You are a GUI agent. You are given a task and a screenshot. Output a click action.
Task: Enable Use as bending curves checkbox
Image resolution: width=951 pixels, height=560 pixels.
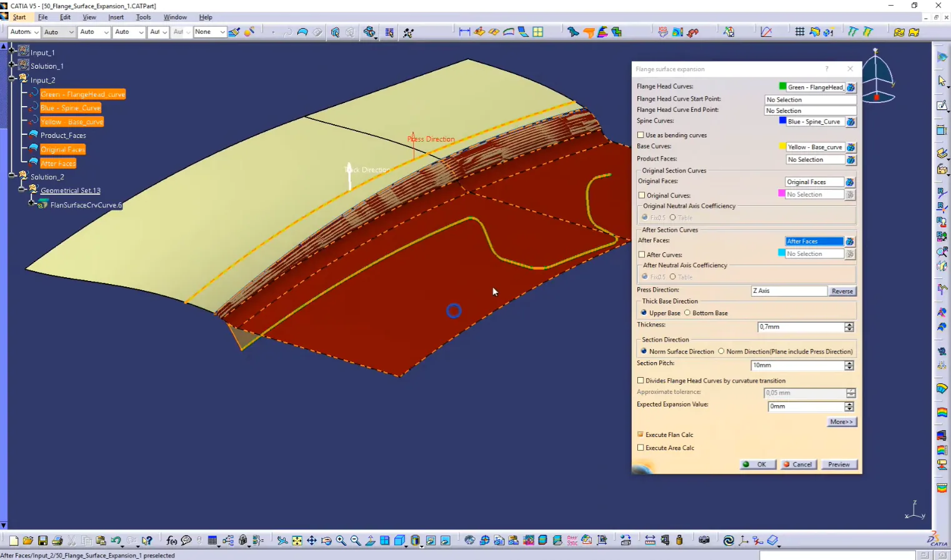(640, 135)
